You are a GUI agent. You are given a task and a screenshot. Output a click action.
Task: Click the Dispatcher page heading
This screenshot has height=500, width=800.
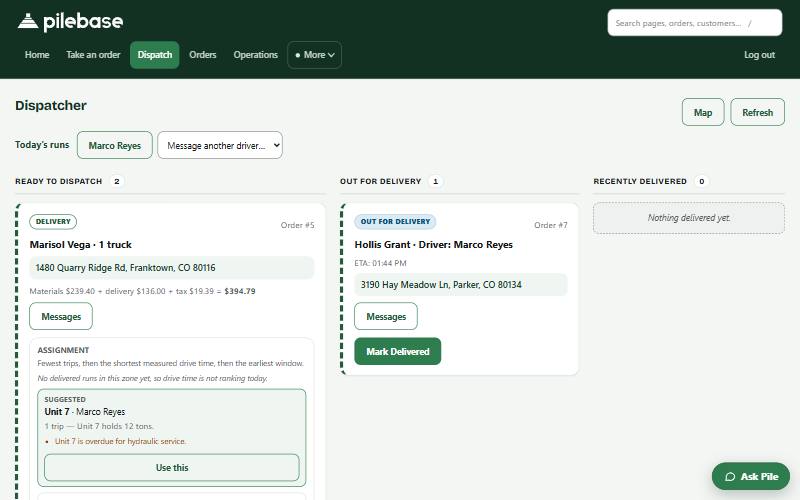coord(51,106)
